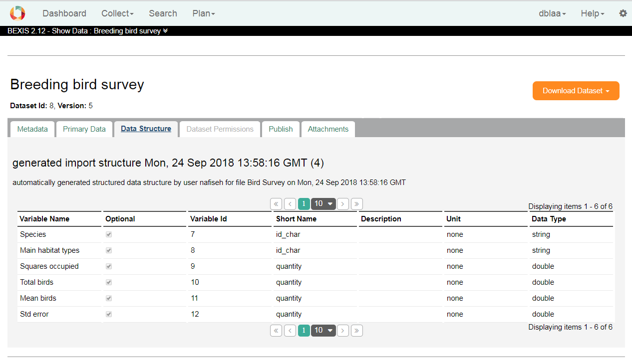
Task: Click the BEXIS logo icon
Action: click(x=17, y=13)
